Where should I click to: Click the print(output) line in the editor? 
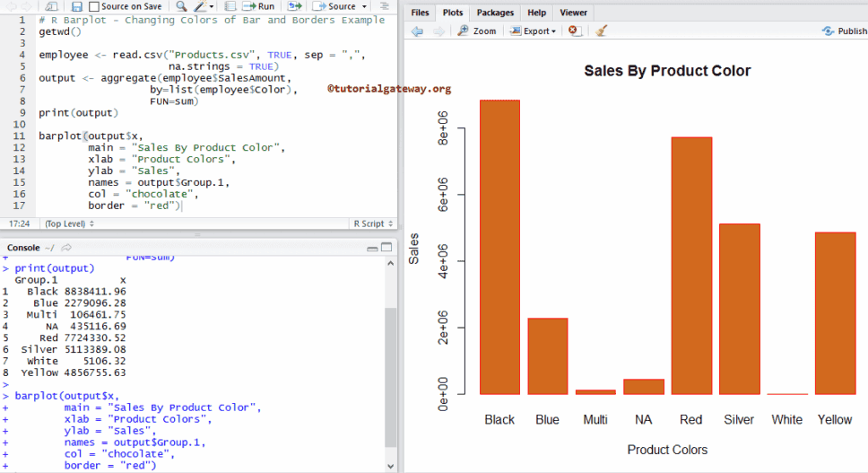point(79,113)
